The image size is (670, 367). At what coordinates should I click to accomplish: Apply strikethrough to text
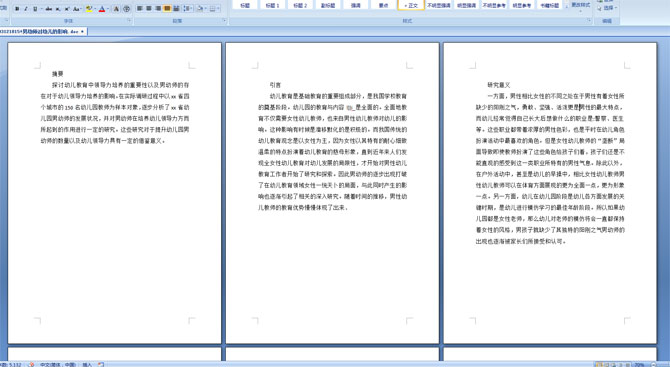pyautogui.click(x=48, y=9)
